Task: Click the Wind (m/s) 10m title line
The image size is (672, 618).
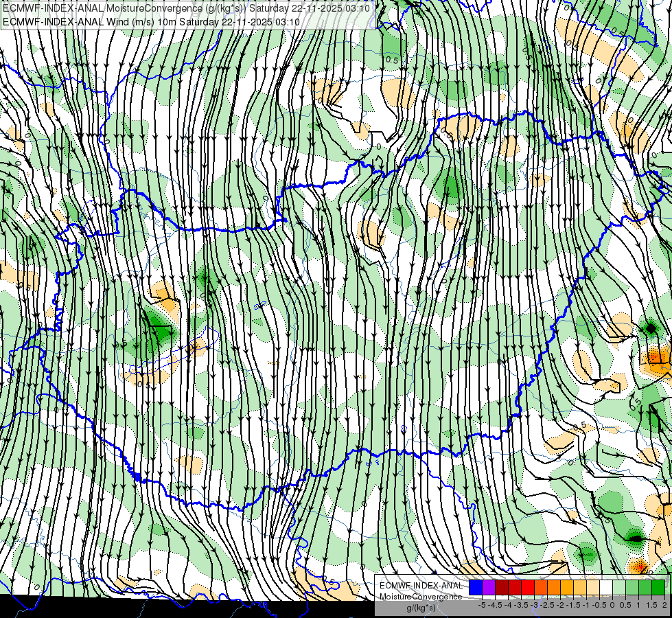Action: [x=151, y=22]
